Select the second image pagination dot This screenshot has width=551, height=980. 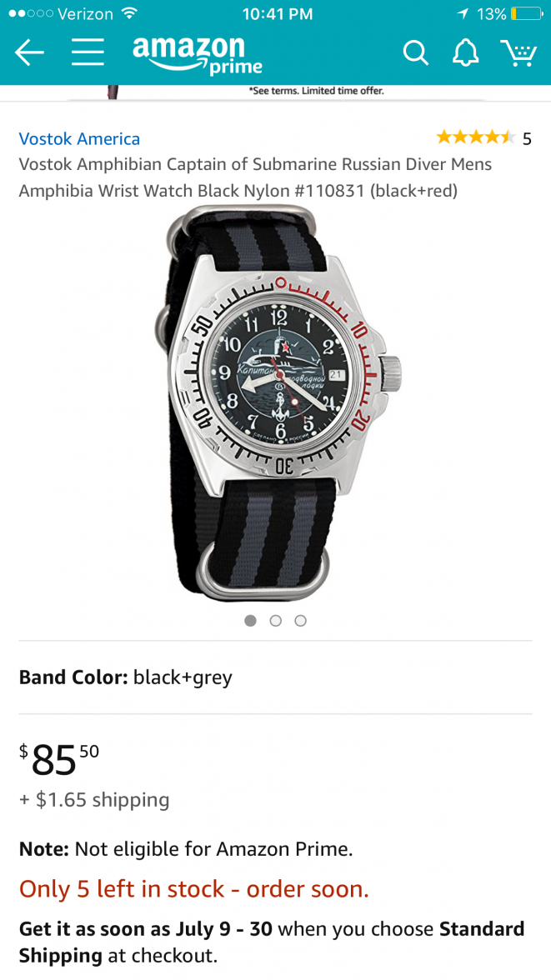point(275,621)
